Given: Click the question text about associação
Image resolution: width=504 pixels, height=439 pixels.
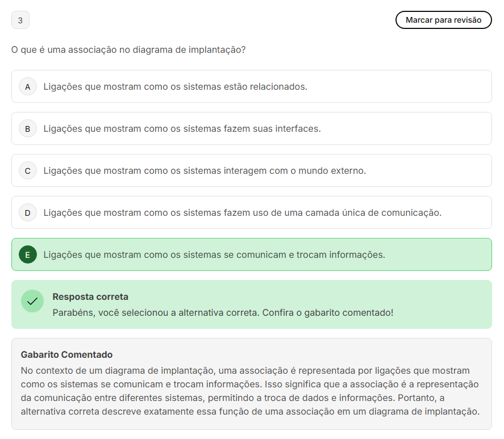Looking at the screenshot, I should pyautogui.click(x=128, y=49).
